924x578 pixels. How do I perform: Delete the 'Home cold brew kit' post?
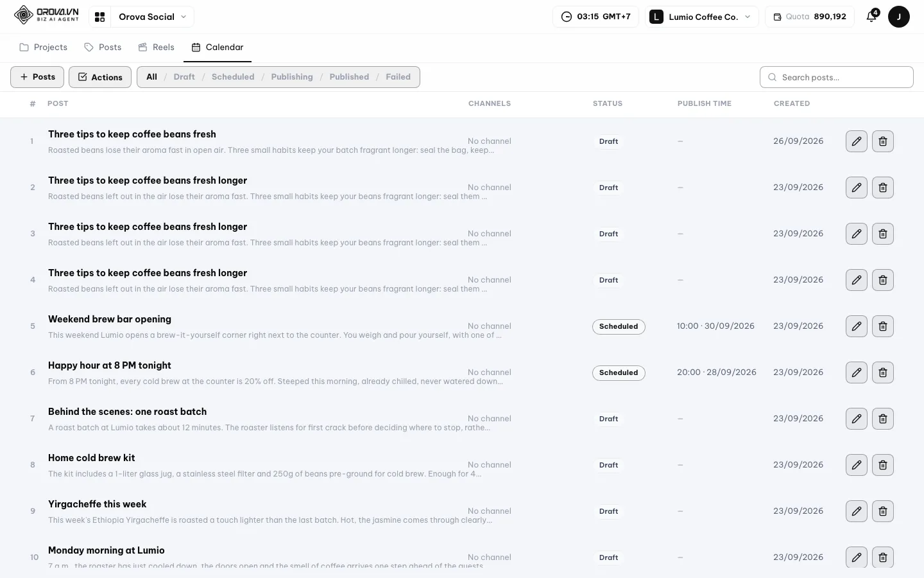pos(883,465)
